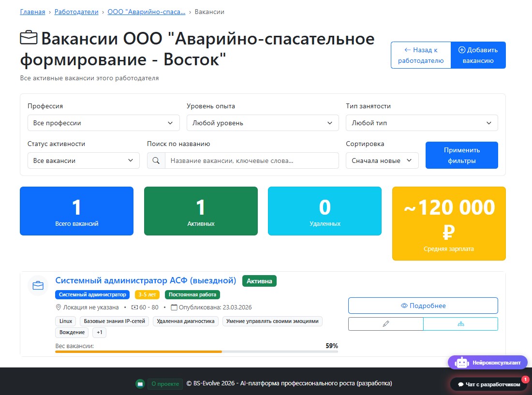Click the money icon beside 60 - 80
Screen dimensions: 532x395
pos(134,307)
